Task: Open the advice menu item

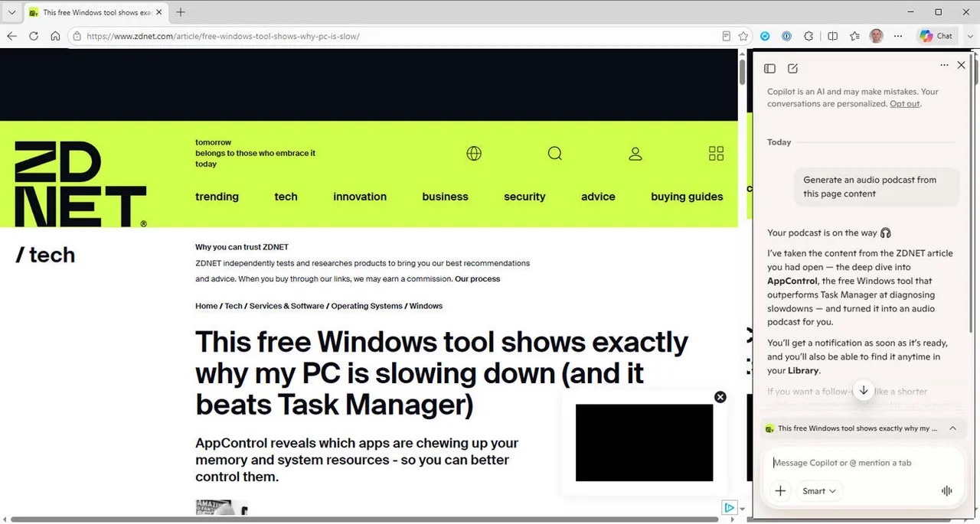Action: [x=598, y=197]
